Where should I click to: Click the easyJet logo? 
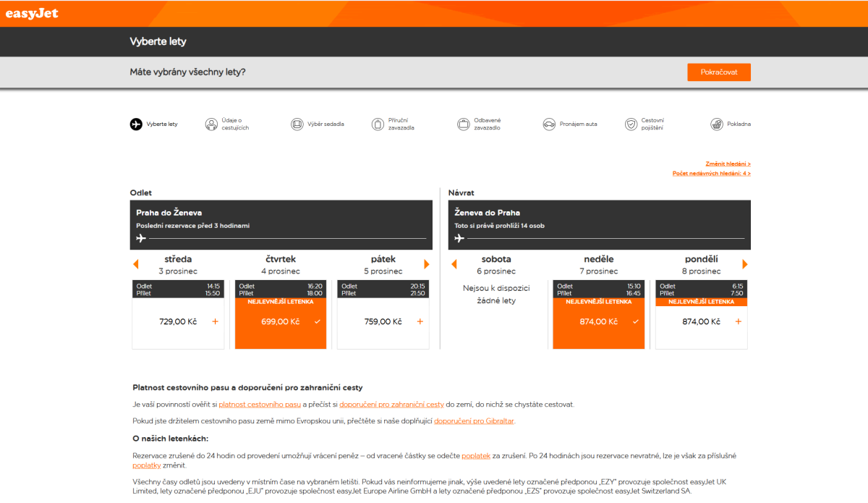click(32, 14)
